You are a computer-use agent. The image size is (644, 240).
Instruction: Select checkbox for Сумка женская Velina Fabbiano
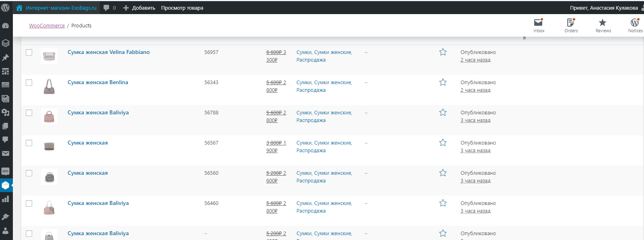pos(29,52)
